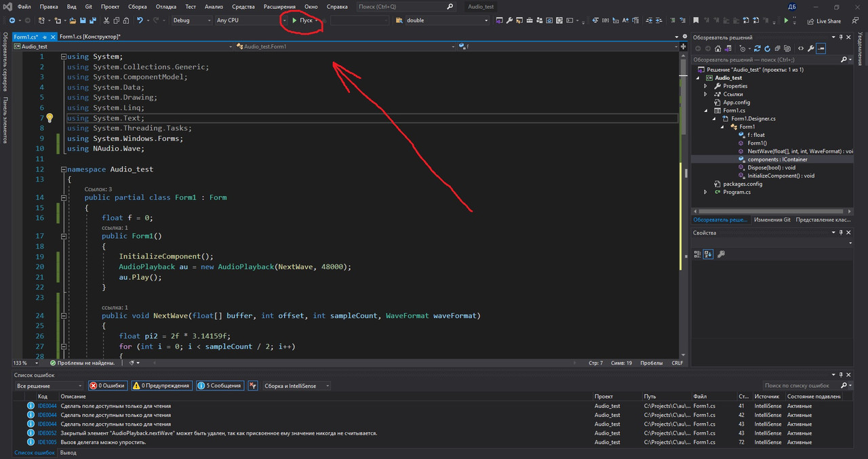The height and width of the screenshot is (459, 868).
Task: Click the Save All toolbar icon
Action: [x=93, y=20]
